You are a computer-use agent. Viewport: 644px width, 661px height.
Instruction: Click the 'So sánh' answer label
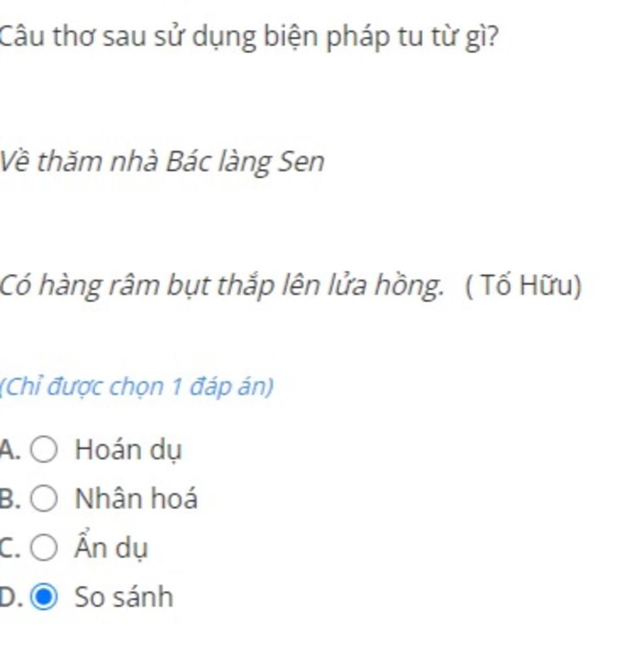tap(123, 597)
